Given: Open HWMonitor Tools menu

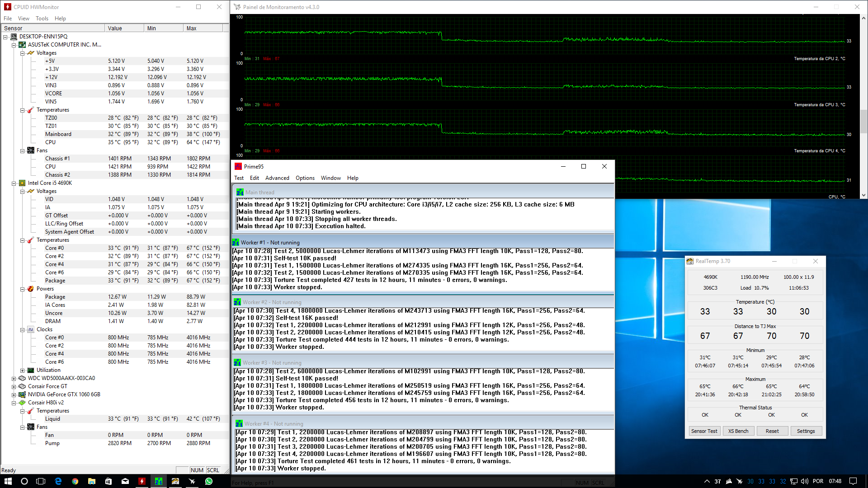Looking at the screenshot, I should (x=42, y=19).
